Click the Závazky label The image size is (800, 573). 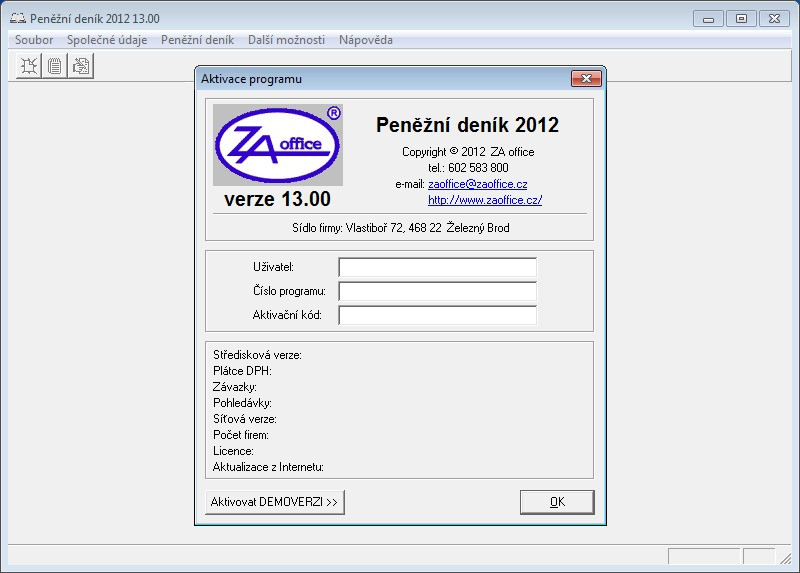tap(235, 387)
